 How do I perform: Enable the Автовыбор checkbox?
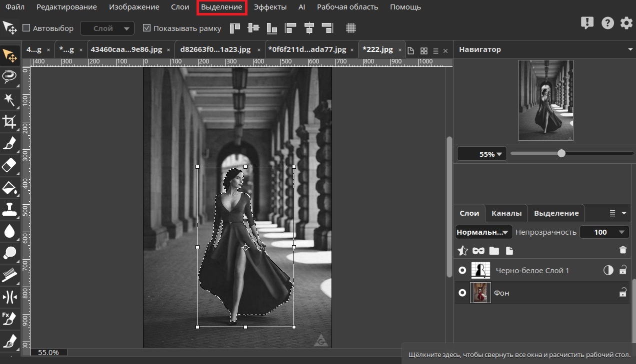(x=26, y=28)
